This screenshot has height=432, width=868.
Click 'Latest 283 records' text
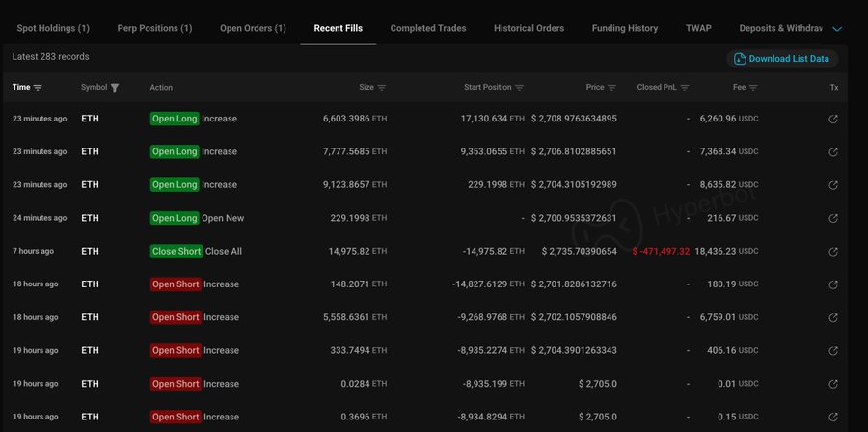point(50,57)
